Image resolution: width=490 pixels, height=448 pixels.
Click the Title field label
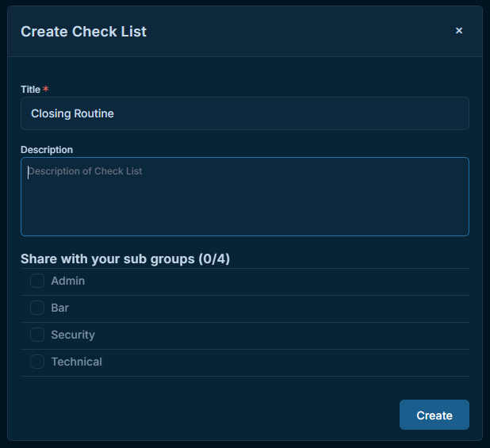coord(30,90)
